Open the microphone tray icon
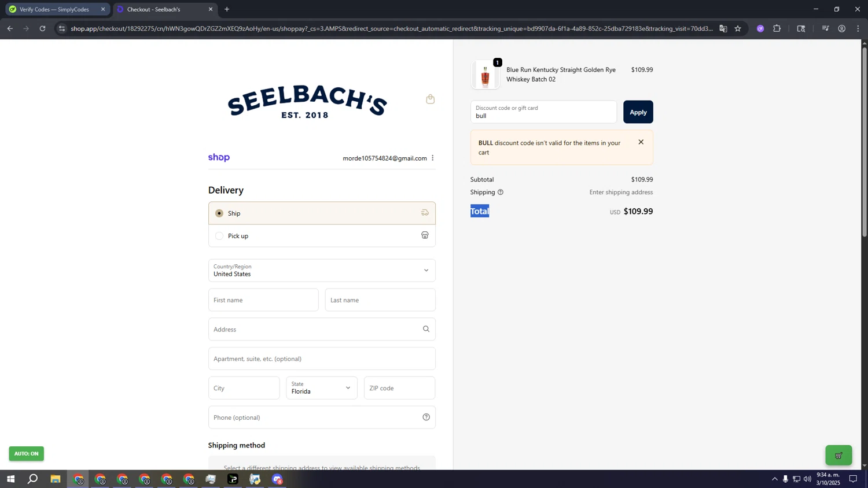This screenshot has width=868, height=488. pos(785,479)
